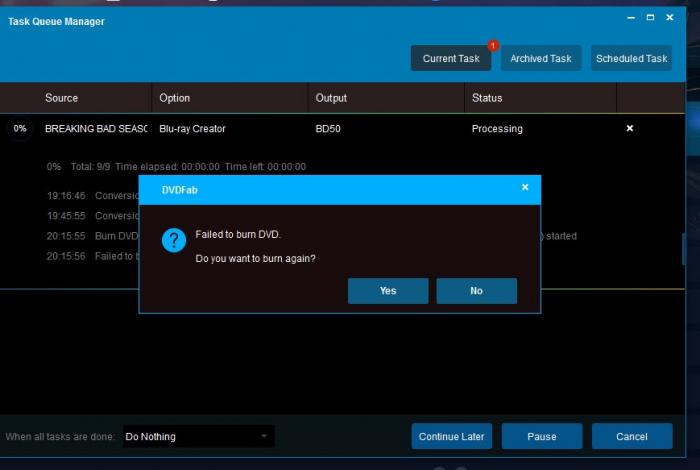Select the BREAKING BAD SEASON source entry
Image resolution: width=700 pixels, height=470 pixels.
(96, 129)
